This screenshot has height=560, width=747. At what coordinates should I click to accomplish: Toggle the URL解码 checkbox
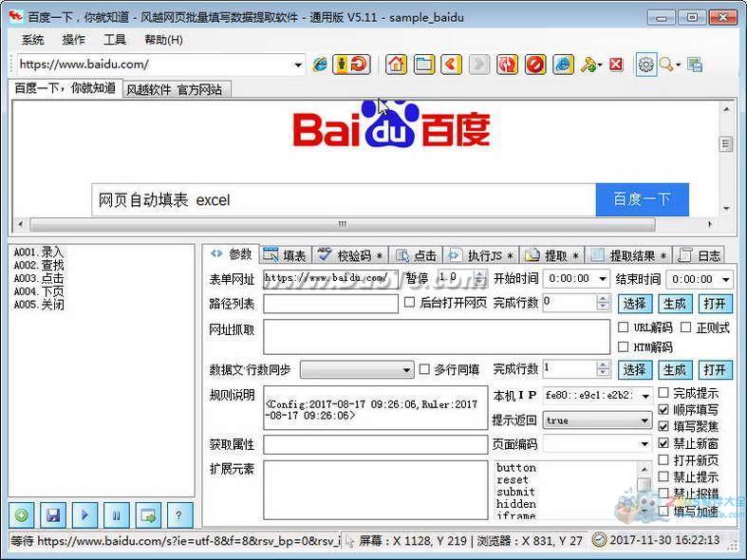623,327
